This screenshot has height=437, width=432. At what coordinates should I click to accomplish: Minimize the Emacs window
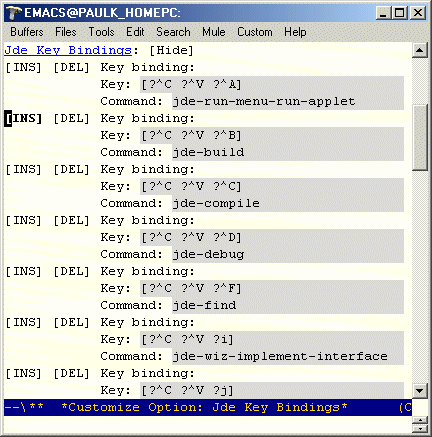coord(383,13)
